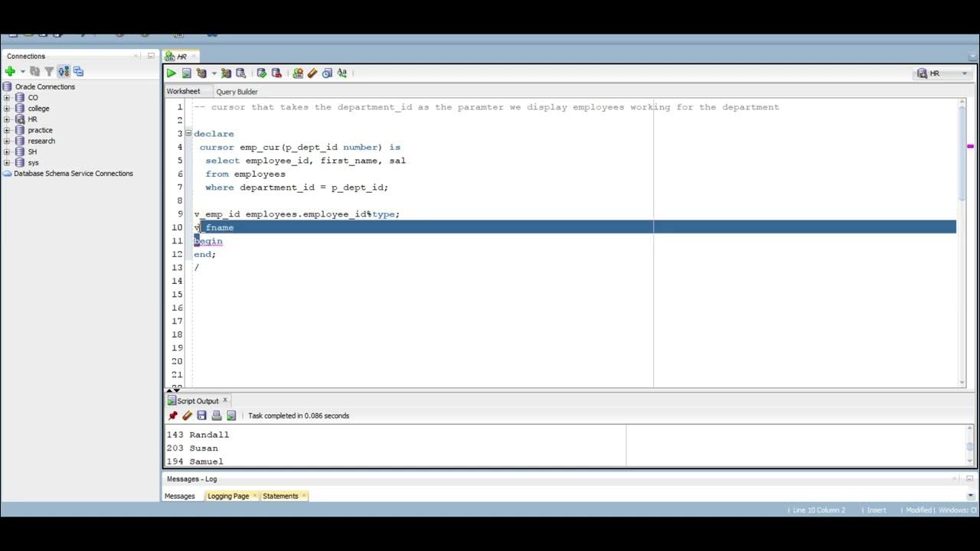
Task: Open the New Connection dropdown arrow
Action: 22,71
